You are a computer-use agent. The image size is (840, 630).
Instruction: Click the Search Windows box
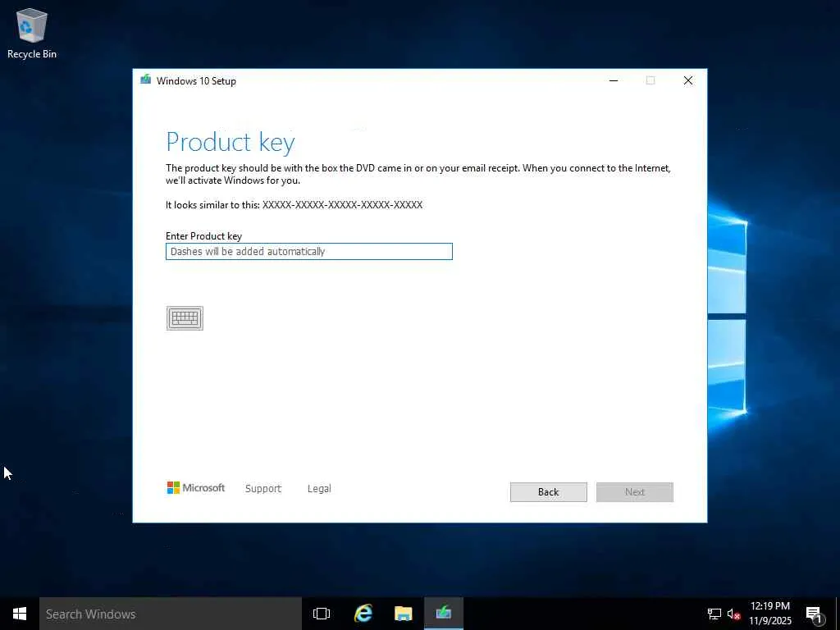tap(171, 614)
